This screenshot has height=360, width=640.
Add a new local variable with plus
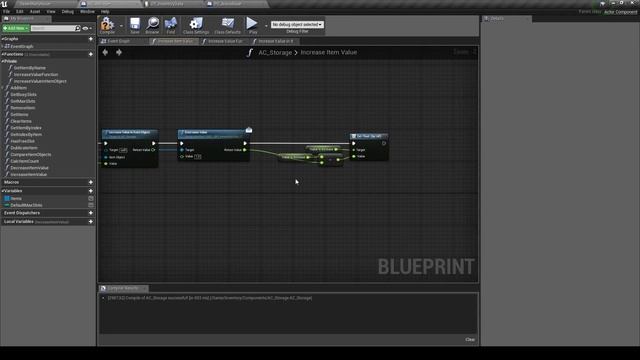tap(91, 222)
